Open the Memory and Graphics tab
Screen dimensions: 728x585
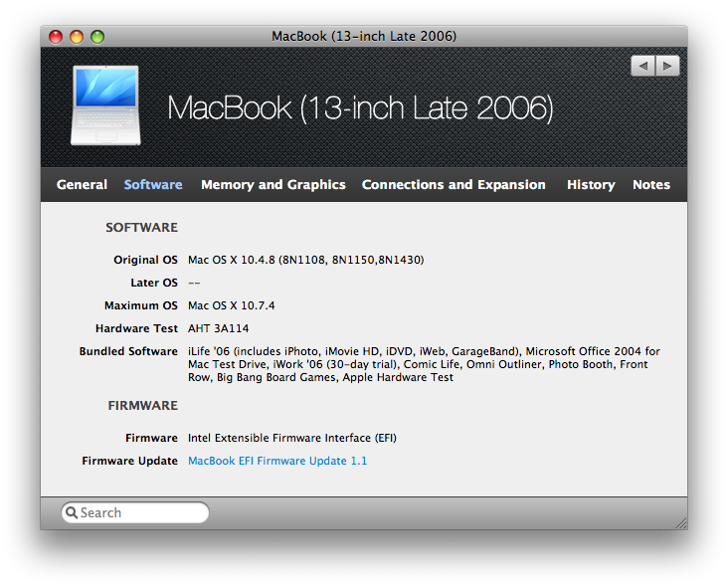pos(273,185)
